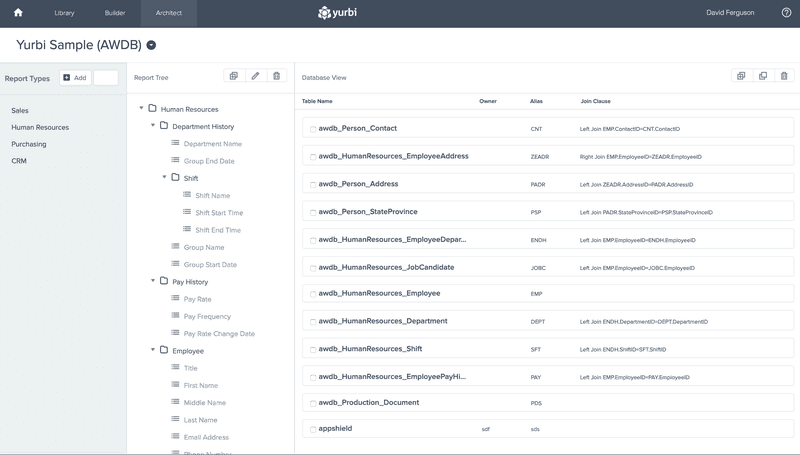800x455 pixels.
Task: Click the field icon beside Title
Action: (x=175, y=367)
